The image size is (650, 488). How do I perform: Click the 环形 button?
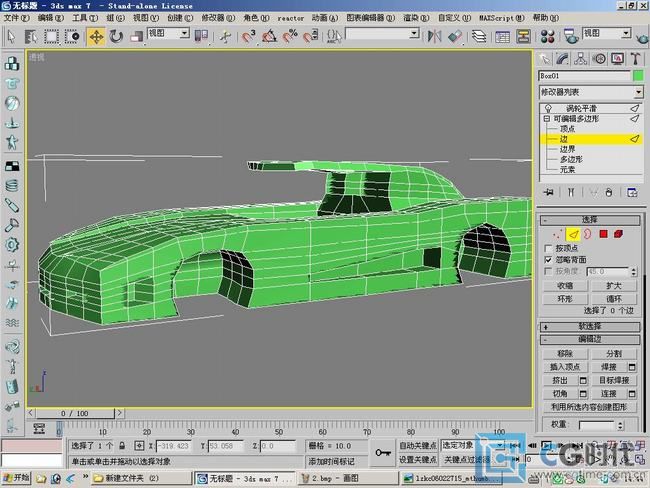tap(565, 299)
